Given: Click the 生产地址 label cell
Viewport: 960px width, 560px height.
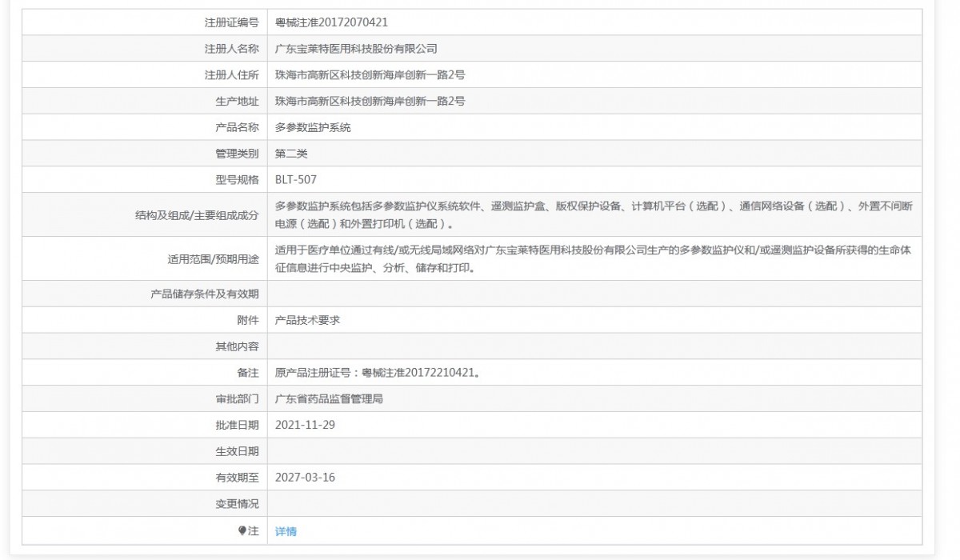Looking at the screenshot, I should (144, 101).
